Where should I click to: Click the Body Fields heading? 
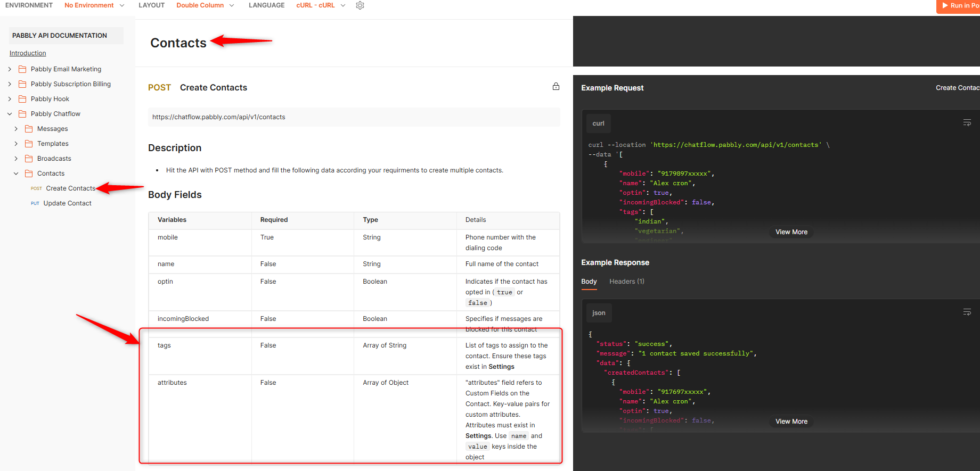click(175, 195)
